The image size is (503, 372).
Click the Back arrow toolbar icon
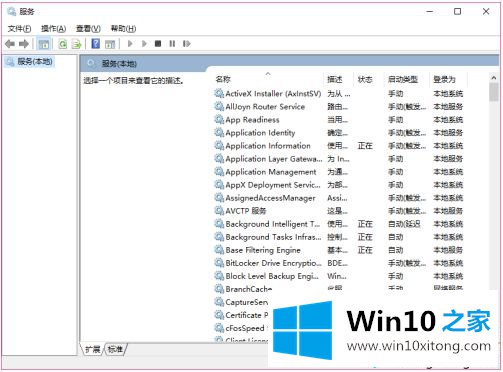click(10, 44)
